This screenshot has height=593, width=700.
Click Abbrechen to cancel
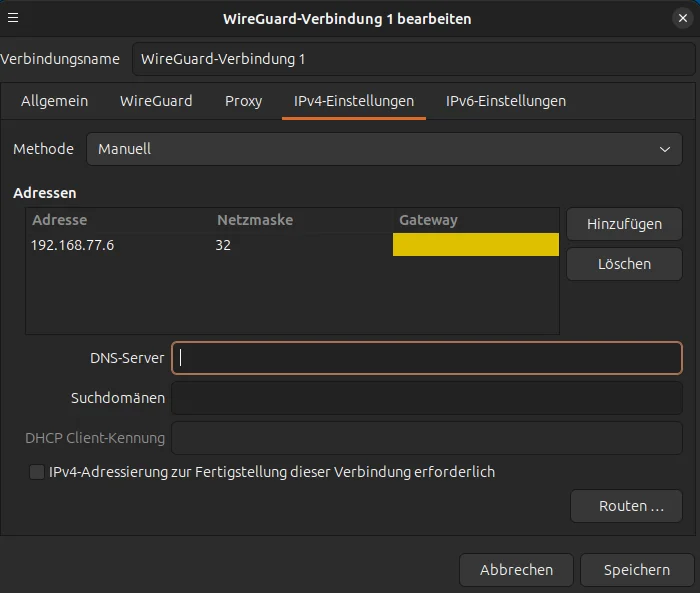(516, 570)
